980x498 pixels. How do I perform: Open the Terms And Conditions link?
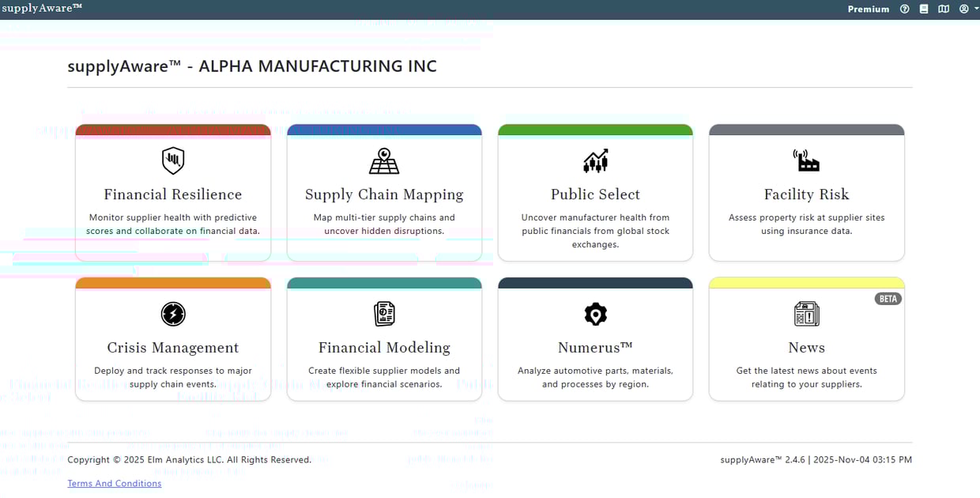click(x=114, y=483)
